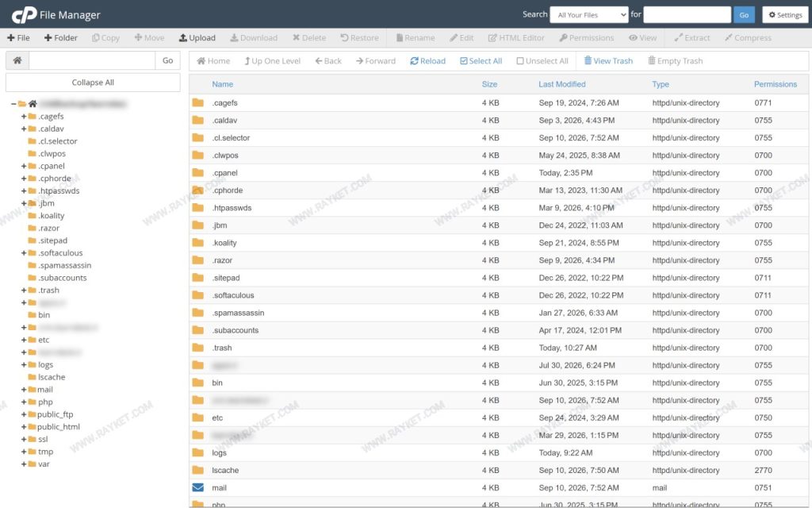This screenshot has width=812, height=508.
Task: Create a new Folder from toolbar
Action: (x=60, y=38)
